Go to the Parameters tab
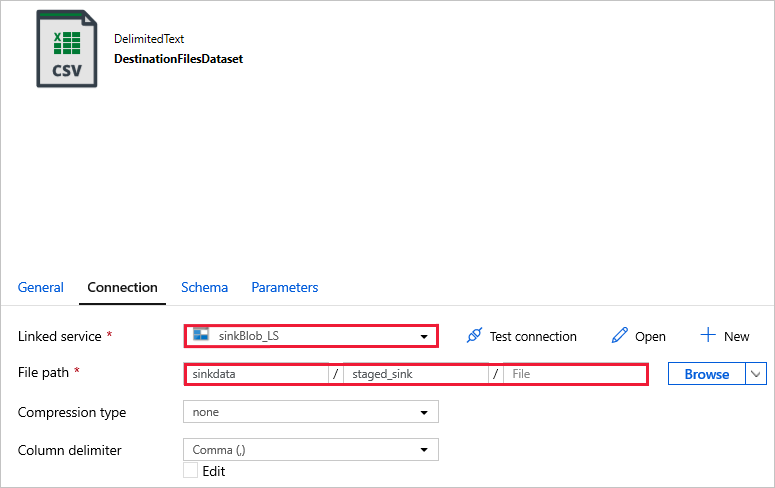The height and width of the screenshot is (488, 775). tap(284, 287)
